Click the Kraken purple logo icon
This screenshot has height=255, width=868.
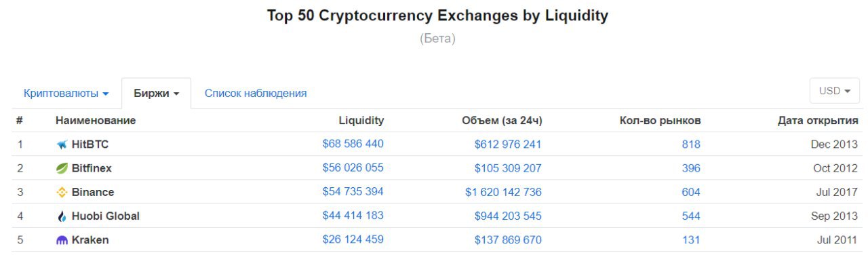[x=62, y=240]
